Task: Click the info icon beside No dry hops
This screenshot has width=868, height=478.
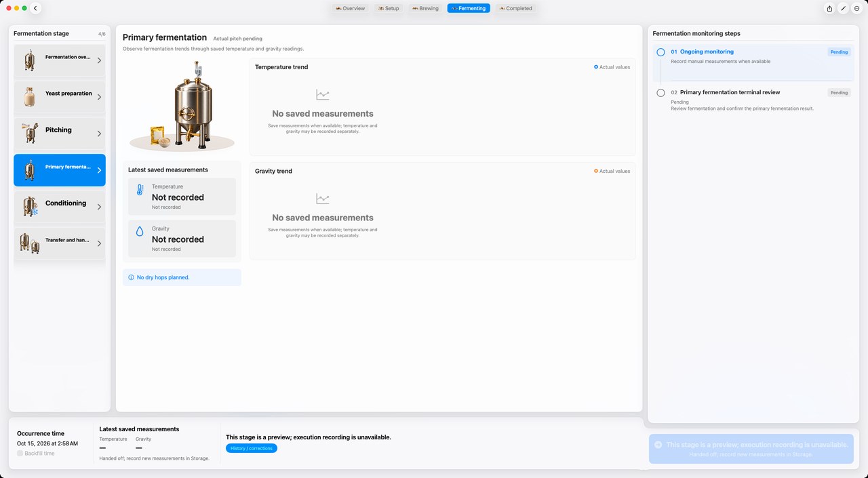Action: tap(131, 277)
